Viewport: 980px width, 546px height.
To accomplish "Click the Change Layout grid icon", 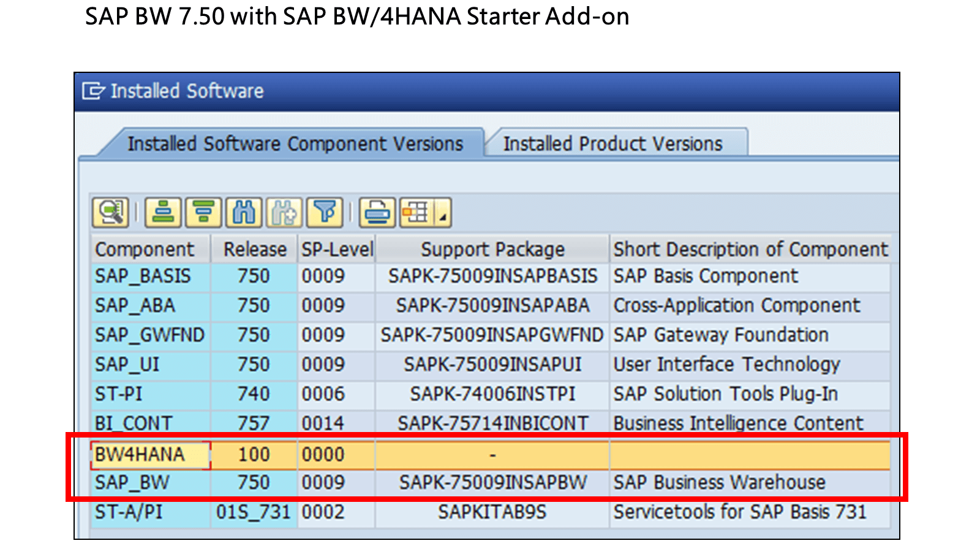I will 417,213.
